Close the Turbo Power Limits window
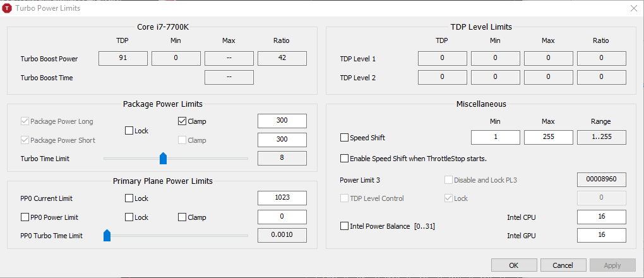Viewport: 644px width, 278px height. point(633,8)
